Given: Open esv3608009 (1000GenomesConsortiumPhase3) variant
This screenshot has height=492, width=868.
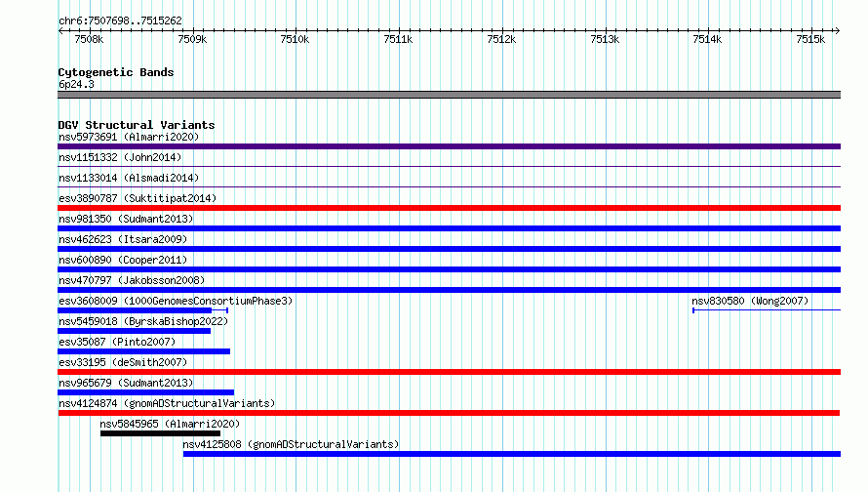Looking at the screenshot, I should tap(176, 301).
